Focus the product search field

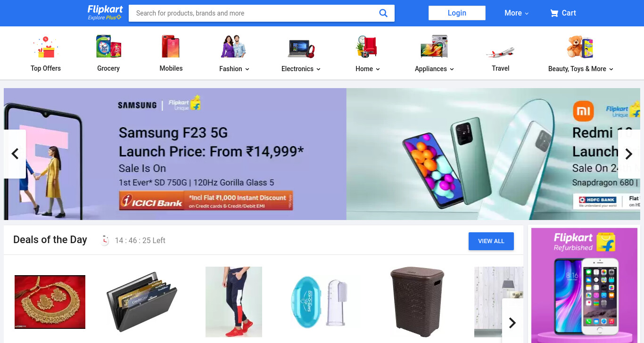pos(255,13)
